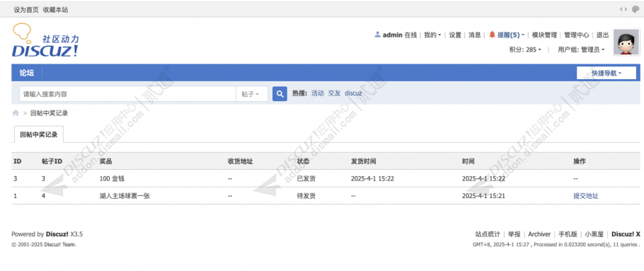Click 回帖中奖记录 in the breadcrumb
This screenshot has width=644, height=271.
(x=50, y=113)
